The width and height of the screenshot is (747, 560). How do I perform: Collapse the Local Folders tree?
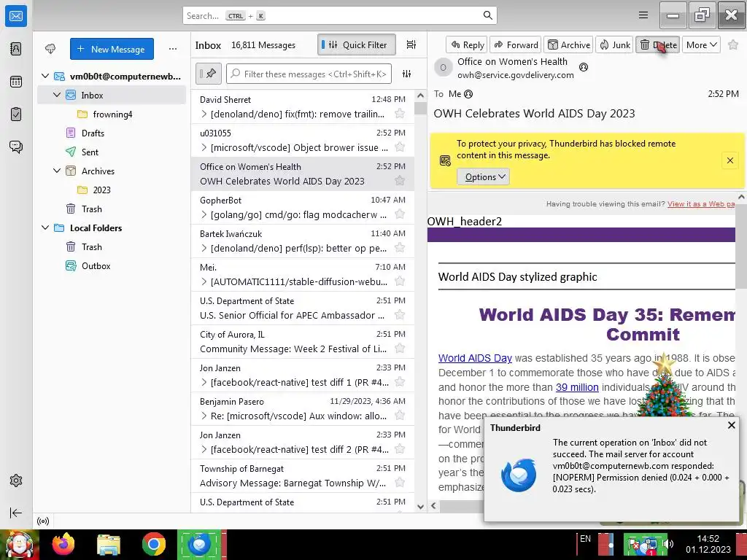pos(45,227)
